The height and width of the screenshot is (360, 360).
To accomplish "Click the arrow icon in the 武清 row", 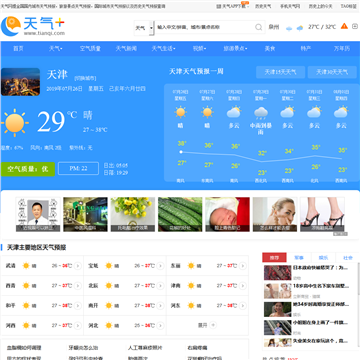I will point(78,266).
